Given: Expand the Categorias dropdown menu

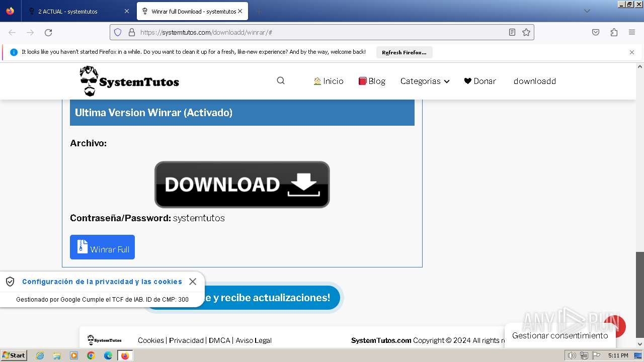Looking at the screenshot, I should click(425, 81).
